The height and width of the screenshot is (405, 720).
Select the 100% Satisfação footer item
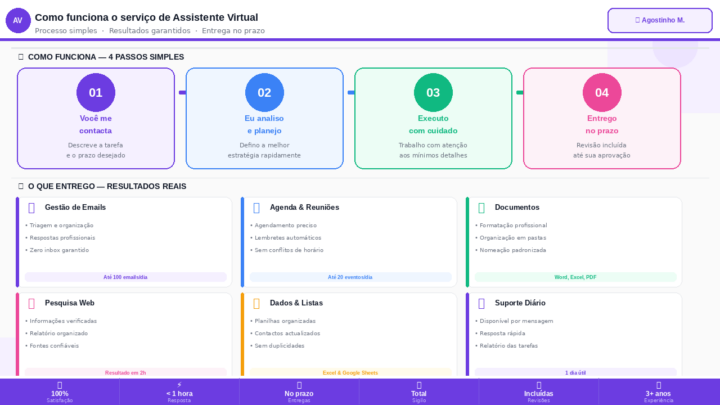click(60, 391)
